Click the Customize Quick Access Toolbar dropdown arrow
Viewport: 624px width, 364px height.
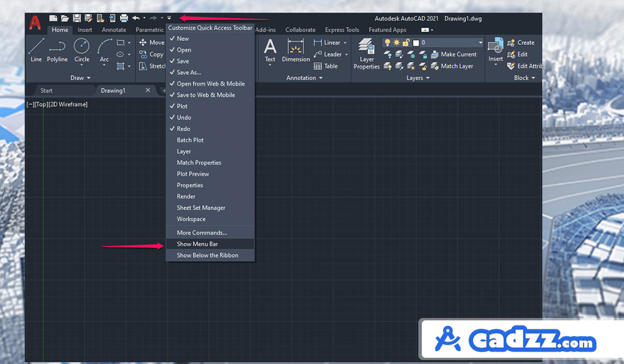click(x=169, y=18)
